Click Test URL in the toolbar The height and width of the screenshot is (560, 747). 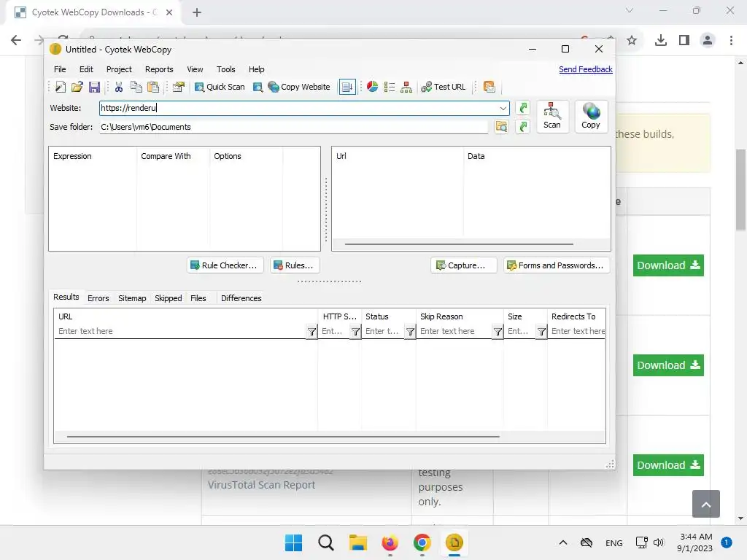point(444,87)
